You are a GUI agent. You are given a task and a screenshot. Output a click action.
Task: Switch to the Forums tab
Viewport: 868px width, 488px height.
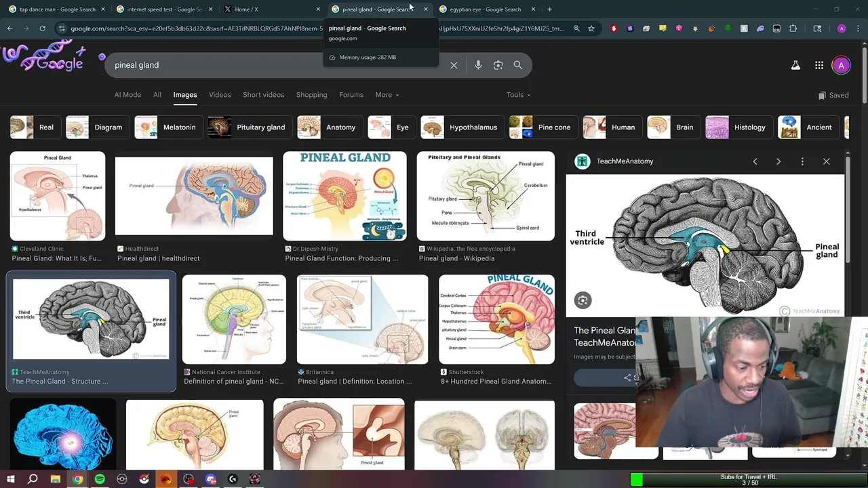point(351,95)
